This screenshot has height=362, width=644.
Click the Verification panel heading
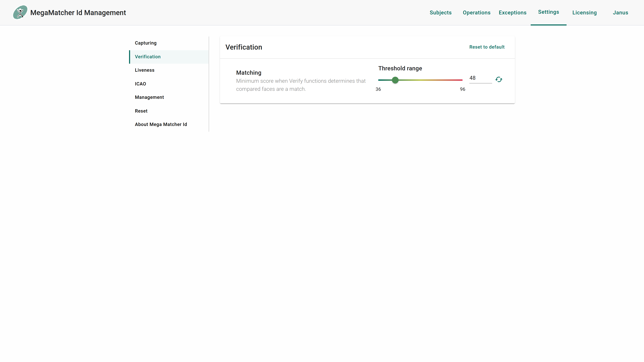click(244, 47)
